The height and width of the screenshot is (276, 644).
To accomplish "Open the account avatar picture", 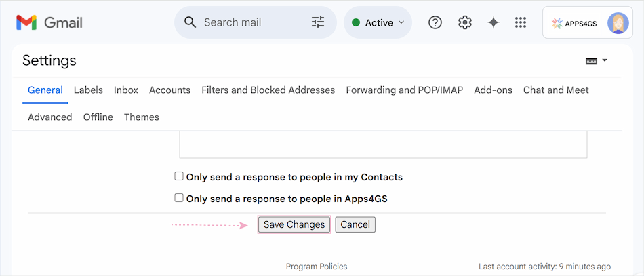I will (618, 23).
